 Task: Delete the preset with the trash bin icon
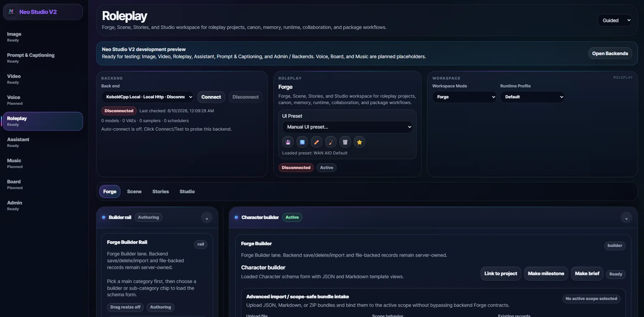[x=345, y=142]
